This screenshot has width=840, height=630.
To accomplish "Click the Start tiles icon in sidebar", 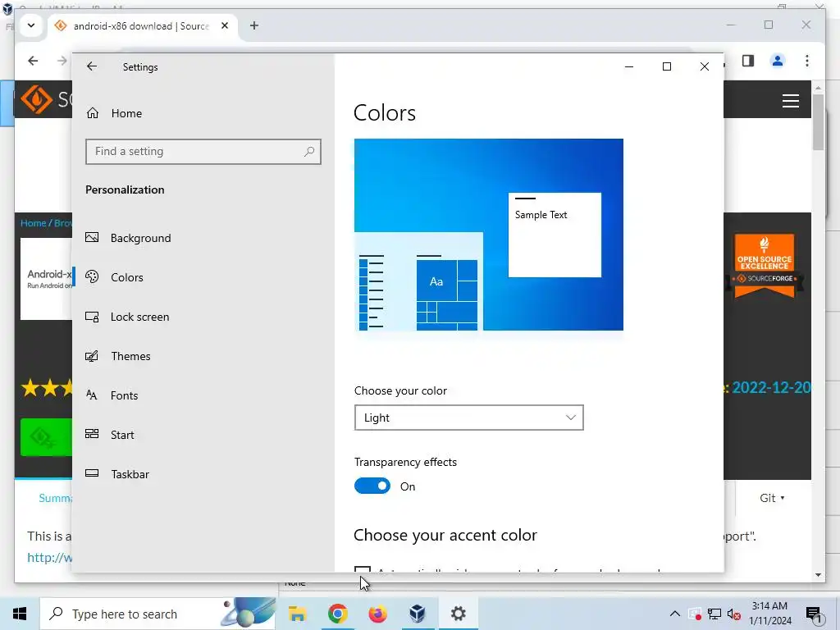I will [92, 434].
